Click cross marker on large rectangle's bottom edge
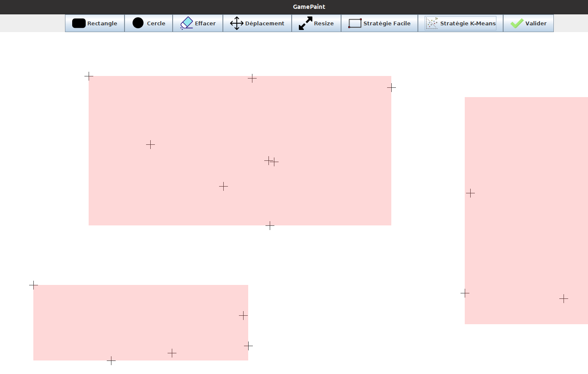588x374 pixels. tap(270, 226)
